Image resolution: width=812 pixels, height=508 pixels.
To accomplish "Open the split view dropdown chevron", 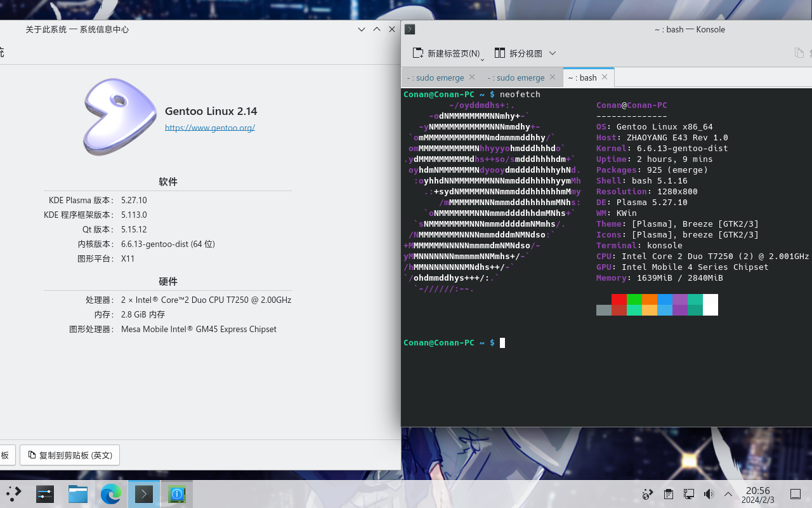I will [553, 53].
